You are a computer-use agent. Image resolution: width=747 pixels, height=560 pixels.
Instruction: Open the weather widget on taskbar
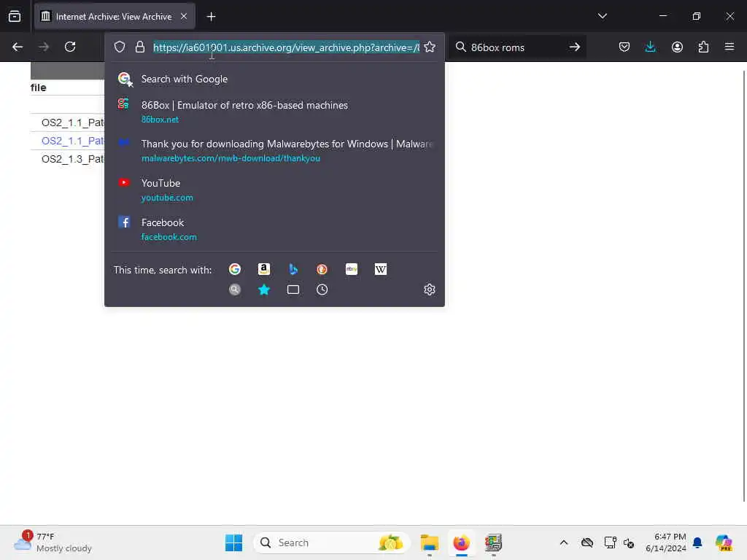(53, 542)
